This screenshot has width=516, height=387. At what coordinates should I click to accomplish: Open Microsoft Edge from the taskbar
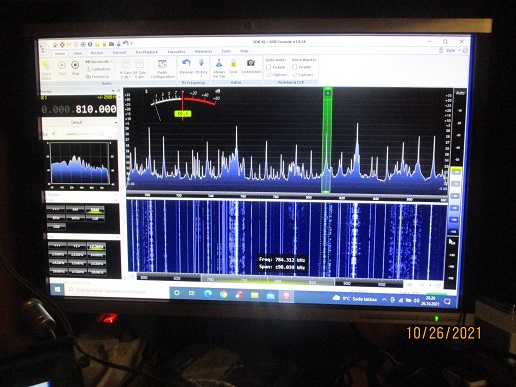click(208, 293)
